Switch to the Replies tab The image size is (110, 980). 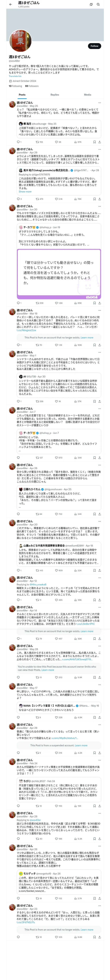pos(55,95)
